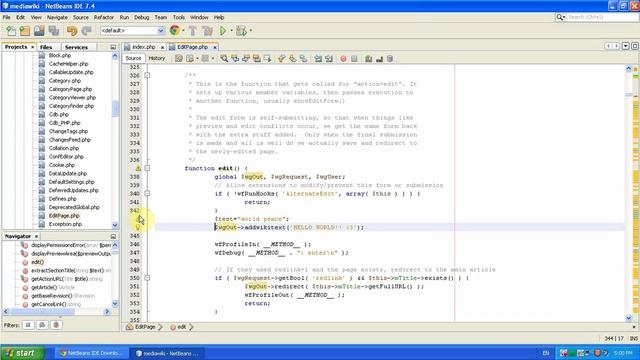Click the Build Project hammer icon
640x360 pixels.
pyautogui.click(x=193, y=31)
